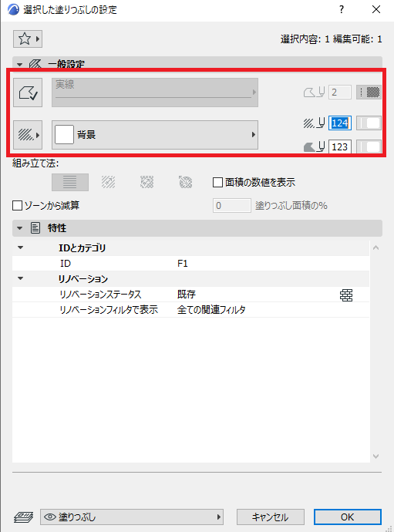The image size is (394, 532).
Task: Click the キャンセル button
Action: (x=270, y=517)
